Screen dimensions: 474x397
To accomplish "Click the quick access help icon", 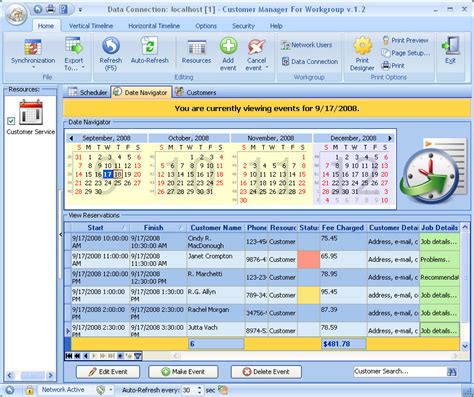I will [x=63, y=9].
